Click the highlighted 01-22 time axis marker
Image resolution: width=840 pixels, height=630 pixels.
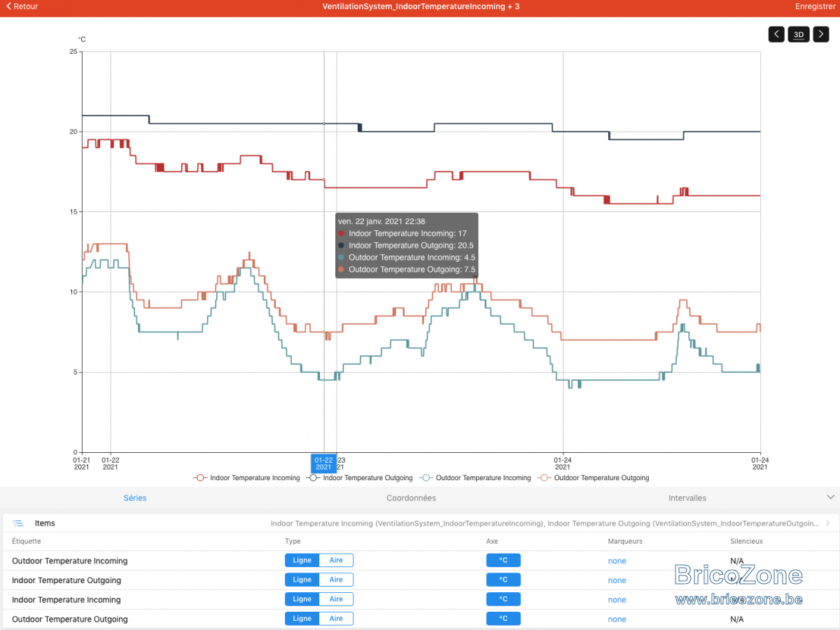(x=323, y=463)
